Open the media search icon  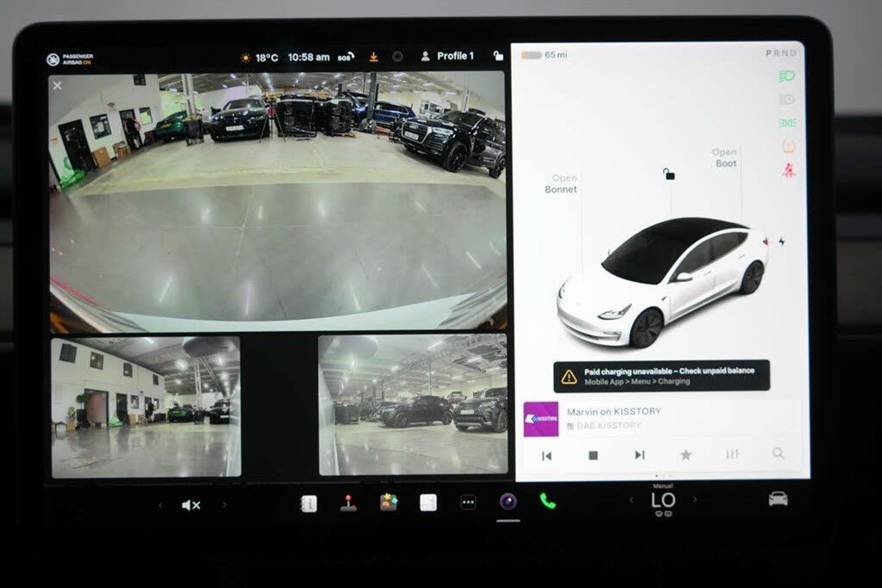pyautogui.click(x=778, y=453)
